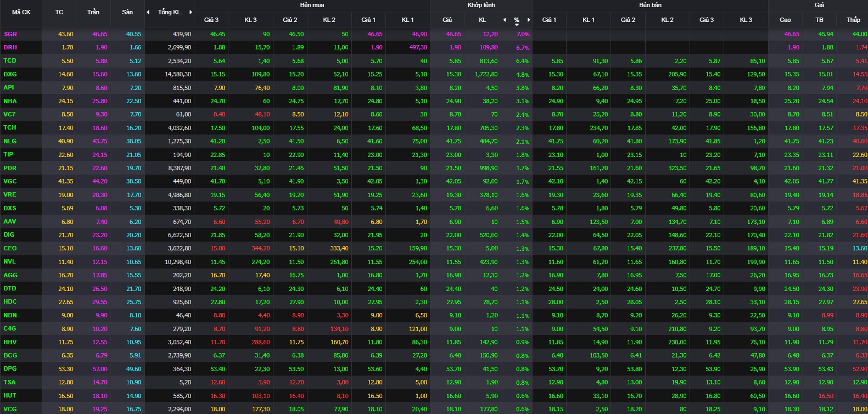Image resolution: width=868 pixels, height=414 pixels.
Task: Click HHV buy volume 288,60
Action: [x=260, y=342]
